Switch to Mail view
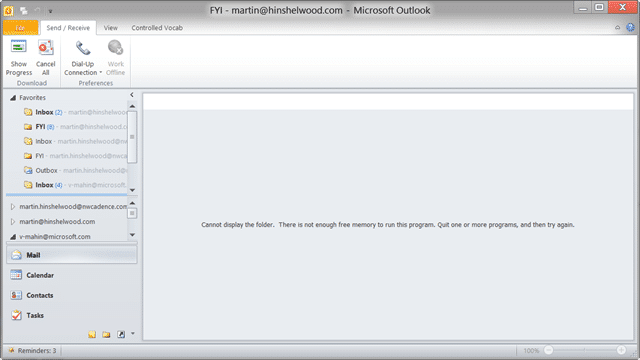640x360 pixels. [72, 255]
